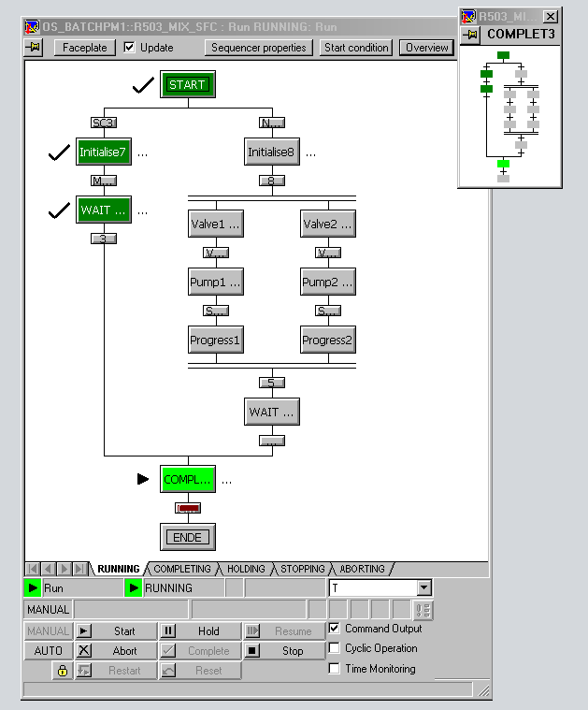Select the Pump1 step
The width and height of the screenshot is (588, 710).
(216, 282)
